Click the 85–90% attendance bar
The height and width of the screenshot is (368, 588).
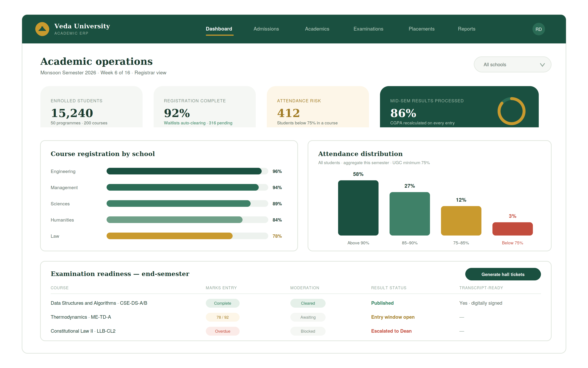point(409,214)
